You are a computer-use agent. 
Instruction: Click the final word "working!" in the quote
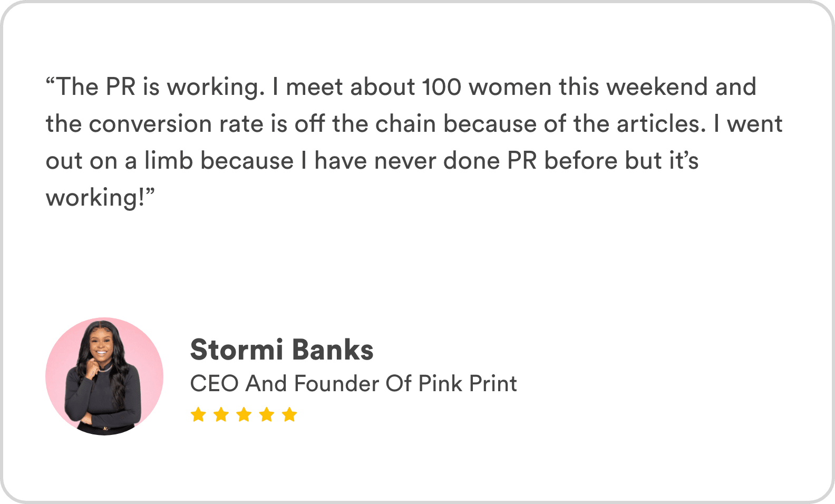pyautogui.click(x=95, y=198)
